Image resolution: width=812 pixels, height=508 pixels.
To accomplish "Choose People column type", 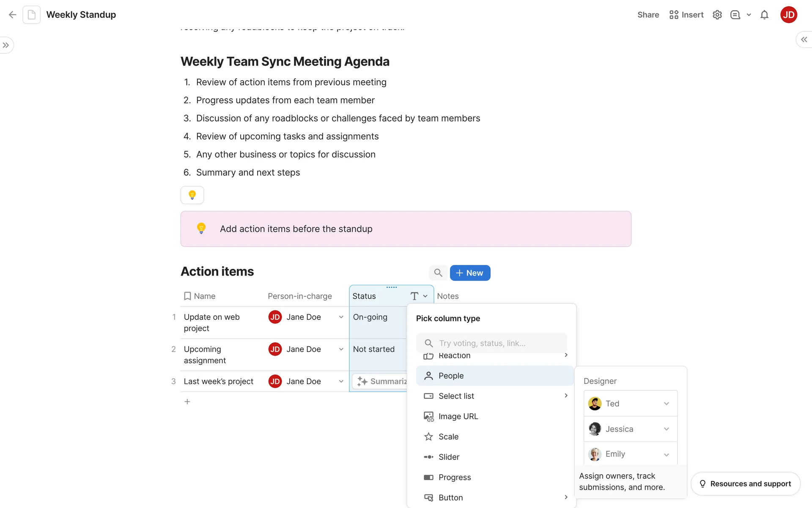I will click(x=451, y=376).
